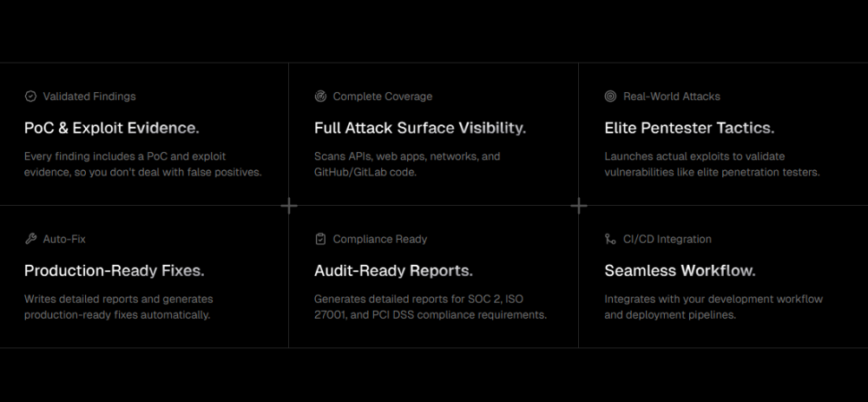Click the Compliance Ready clipboard icon
This screenshot has width=868, height=402.
pos(320,239)
